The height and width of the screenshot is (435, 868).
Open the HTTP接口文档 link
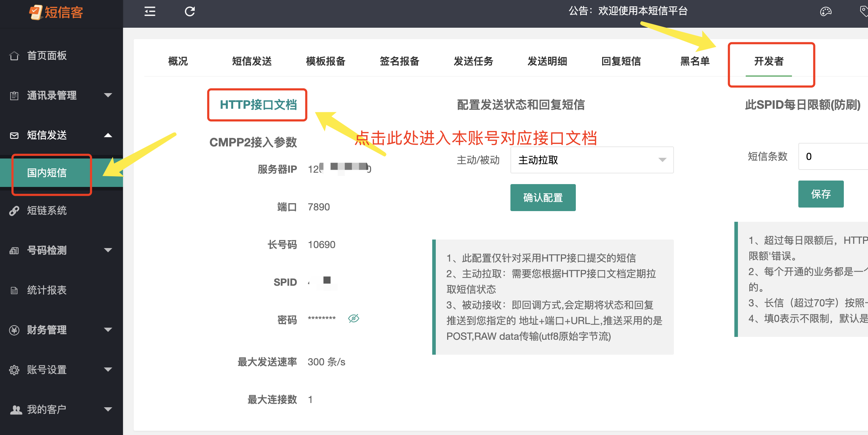258,104
